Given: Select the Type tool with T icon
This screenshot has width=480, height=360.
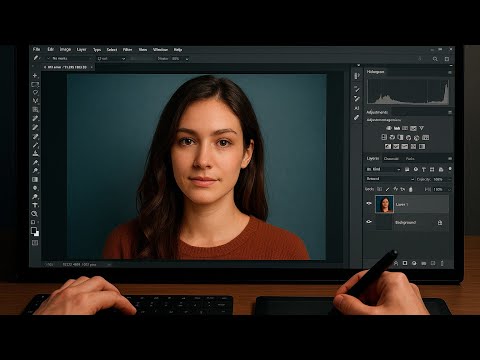Looking at the screenshot, I should point(35,205).
